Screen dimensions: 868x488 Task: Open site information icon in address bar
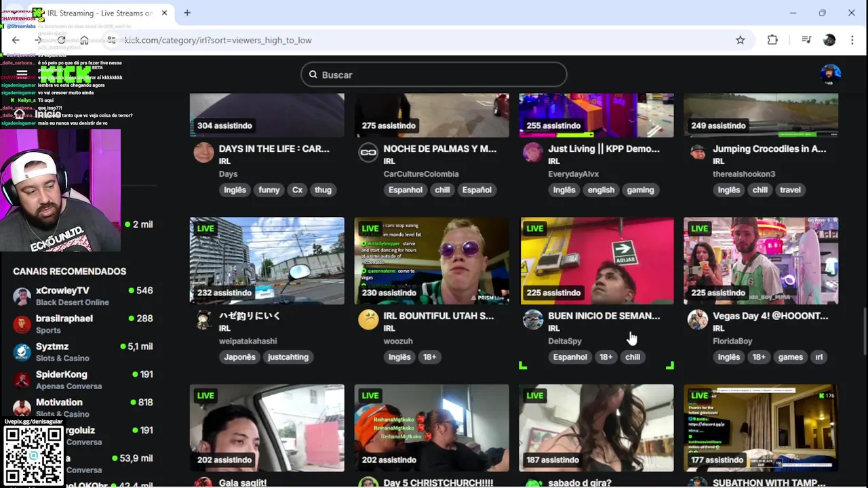tap(111, 40)
